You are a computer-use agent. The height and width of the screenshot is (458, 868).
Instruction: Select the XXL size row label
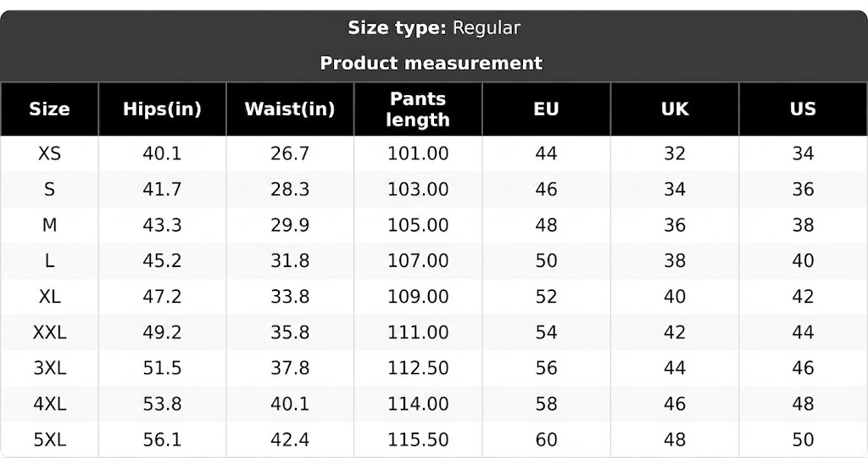pyautogui.click(x=49, y=332)
